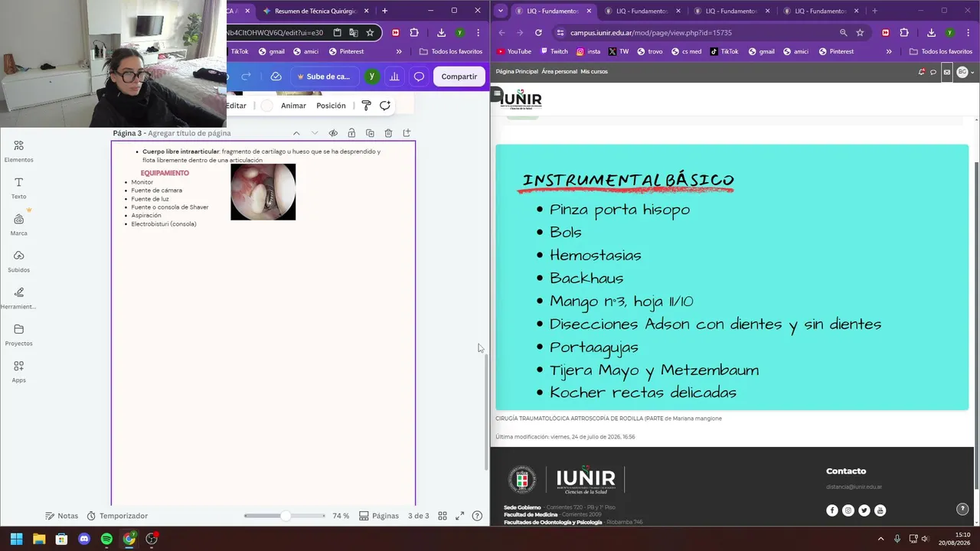Click translate icon in Canva address bar
Image resolution: width=980 pixels, height=551 pixels.
click(x=354, y=33)
